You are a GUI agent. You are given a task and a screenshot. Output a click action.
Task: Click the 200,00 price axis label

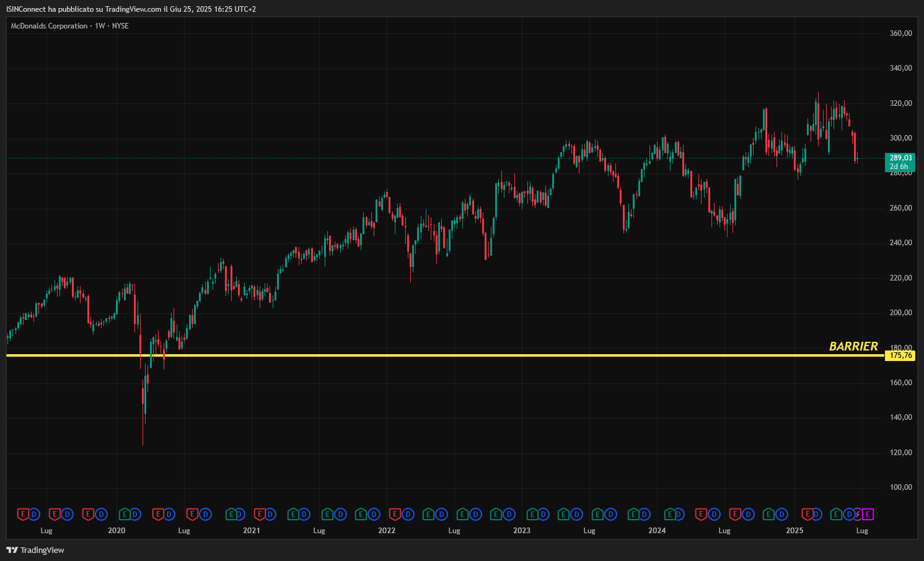900,313
